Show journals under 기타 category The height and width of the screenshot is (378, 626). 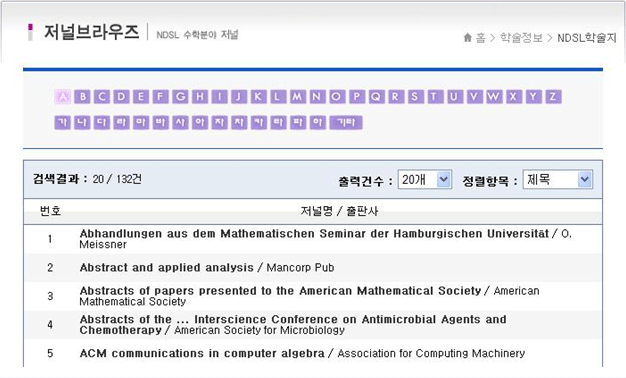point(346,123)
